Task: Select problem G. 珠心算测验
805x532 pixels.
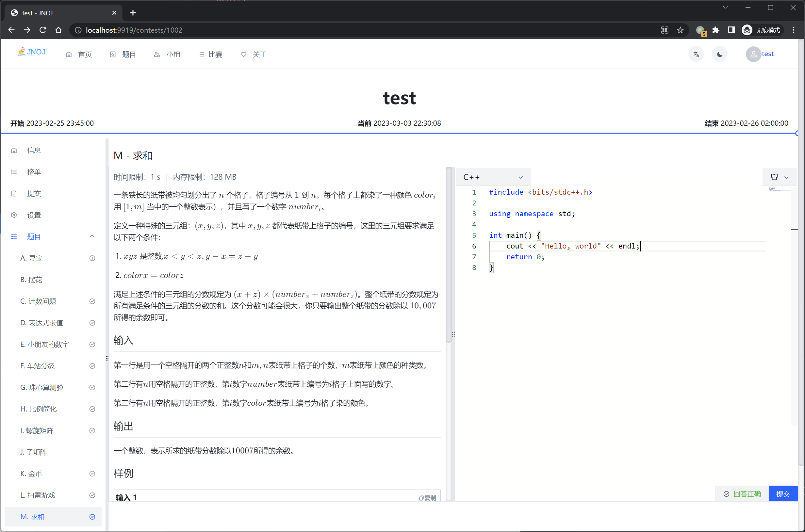Action: [x=53, y=387]
